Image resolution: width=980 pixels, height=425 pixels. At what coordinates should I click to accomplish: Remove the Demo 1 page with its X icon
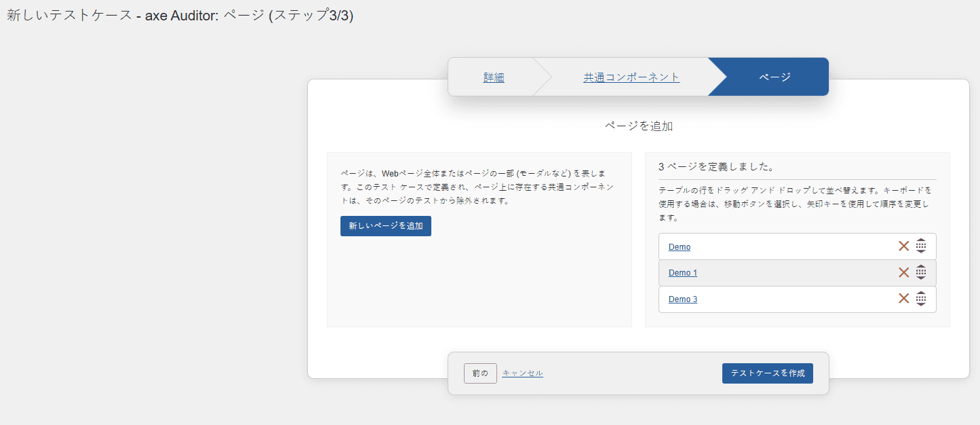[x=903, y=272]
